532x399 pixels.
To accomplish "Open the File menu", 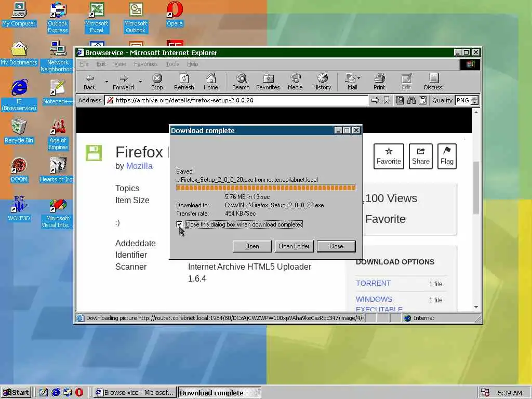I will coord(84,64).
